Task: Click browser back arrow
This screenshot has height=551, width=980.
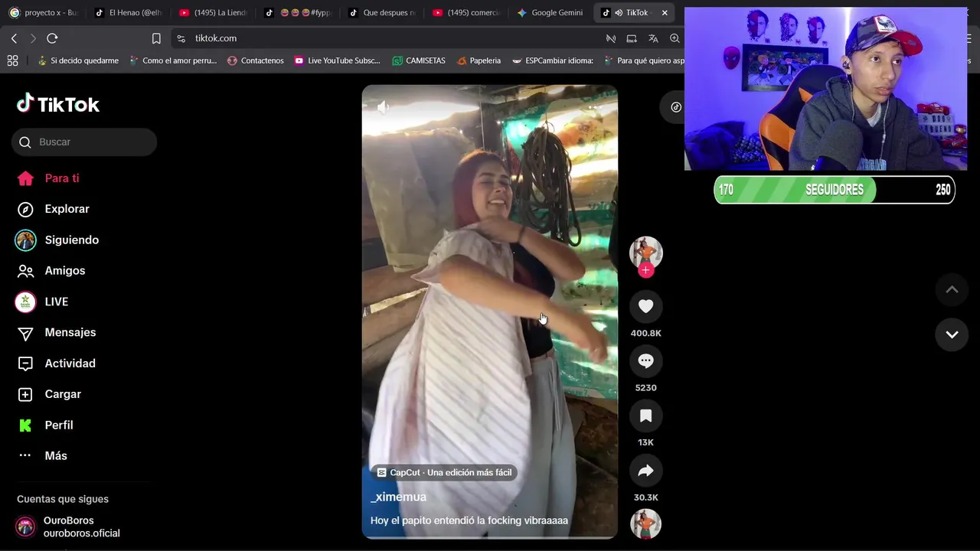Action: (x=14, y=38)
